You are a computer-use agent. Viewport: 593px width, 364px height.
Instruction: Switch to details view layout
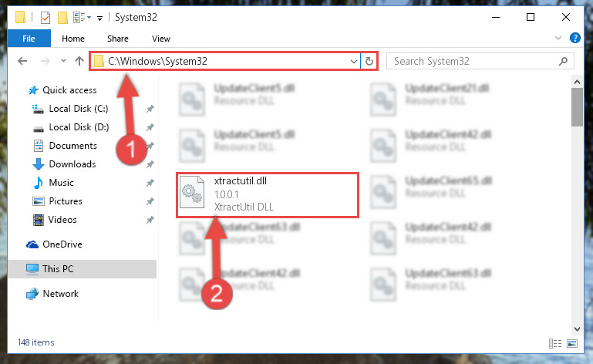(x=554, y=343)
